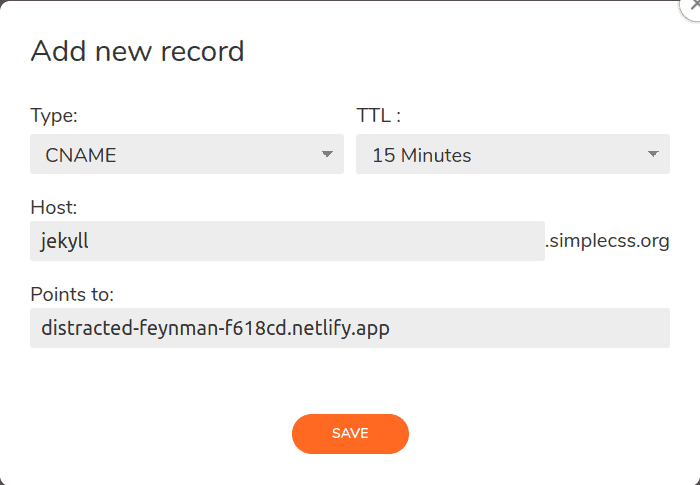Image resolution: width=700 pixels, height=485 pixels.
Task: Click the word jekyll in Host field
Action: (65, 242)
